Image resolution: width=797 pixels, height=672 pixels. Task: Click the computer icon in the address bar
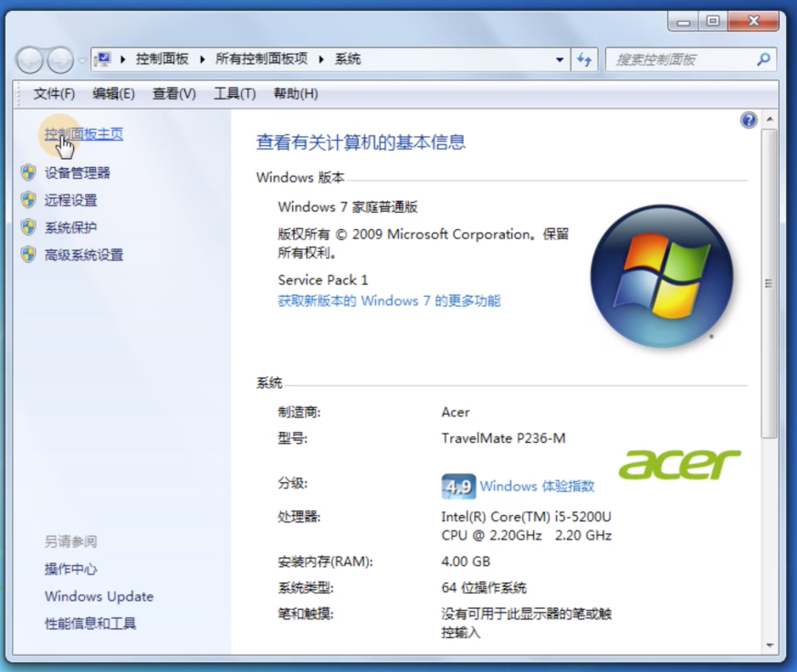click(x=103, y=59)
